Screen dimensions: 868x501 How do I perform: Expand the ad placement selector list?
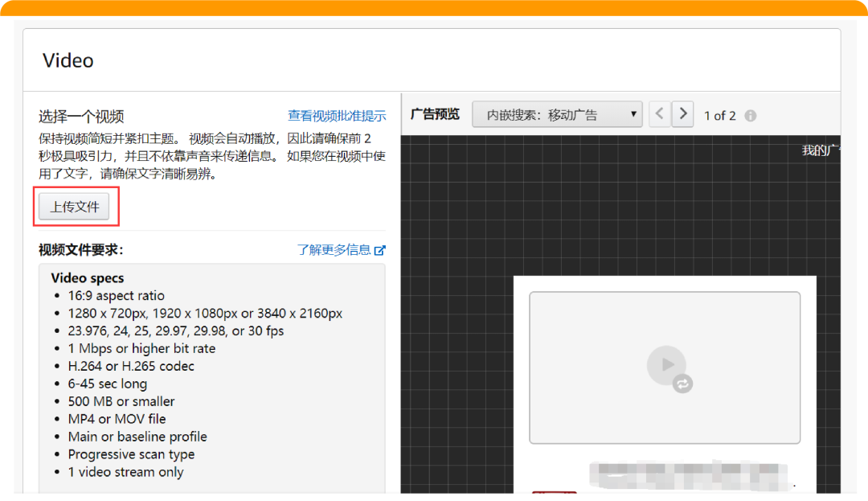557,113
